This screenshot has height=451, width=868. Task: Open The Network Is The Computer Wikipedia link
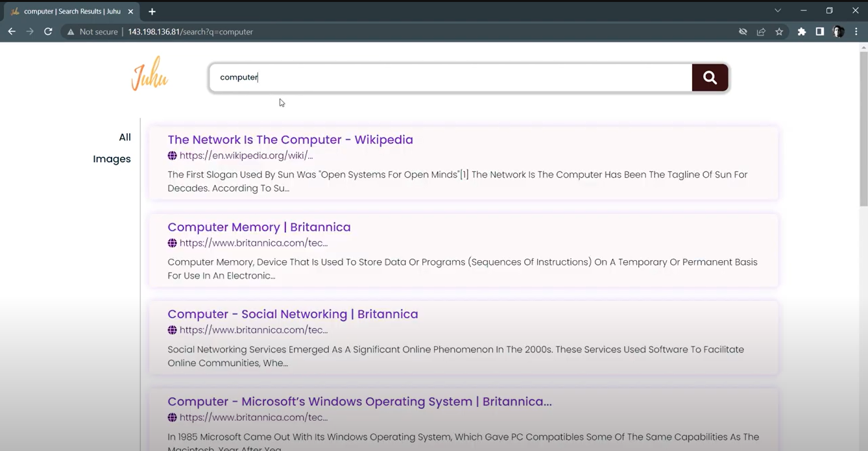(x=290, y=140)
